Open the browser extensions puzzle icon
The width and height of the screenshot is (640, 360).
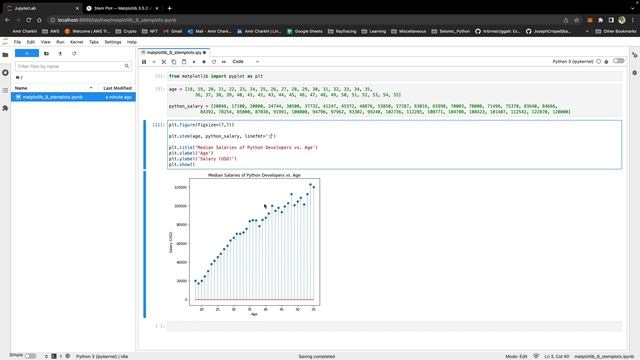pyautogui.click(x=600, y=20)
